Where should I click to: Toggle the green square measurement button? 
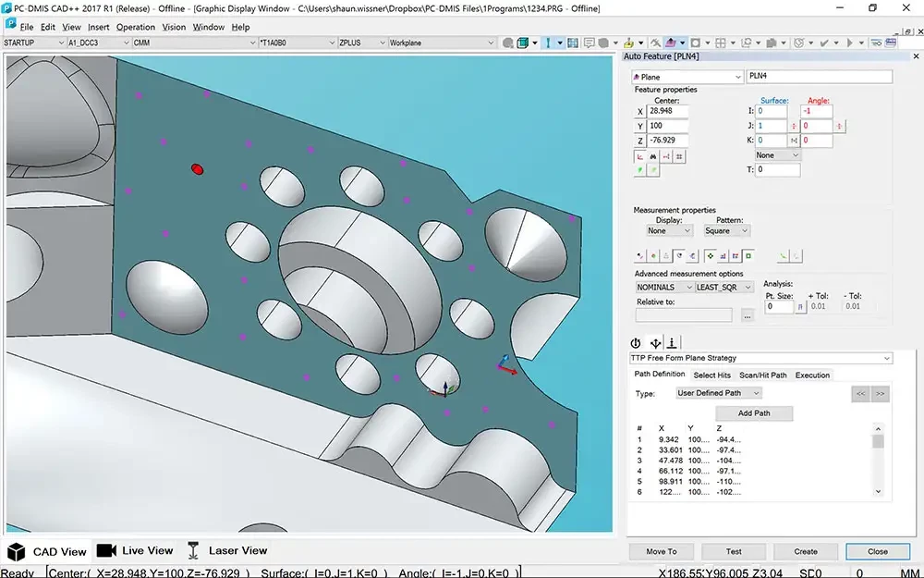[748, 255]
